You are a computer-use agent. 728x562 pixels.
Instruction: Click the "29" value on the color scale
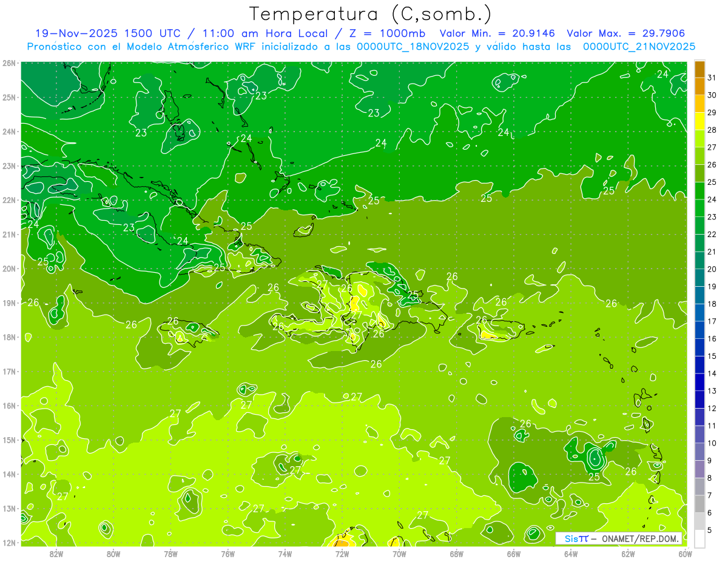pos(712,112)
